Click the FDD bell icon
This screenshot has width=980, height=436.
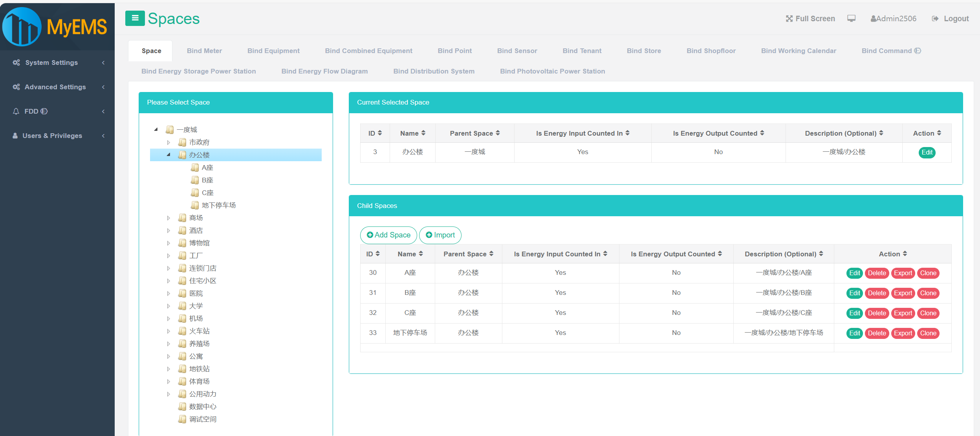point(16,111)
